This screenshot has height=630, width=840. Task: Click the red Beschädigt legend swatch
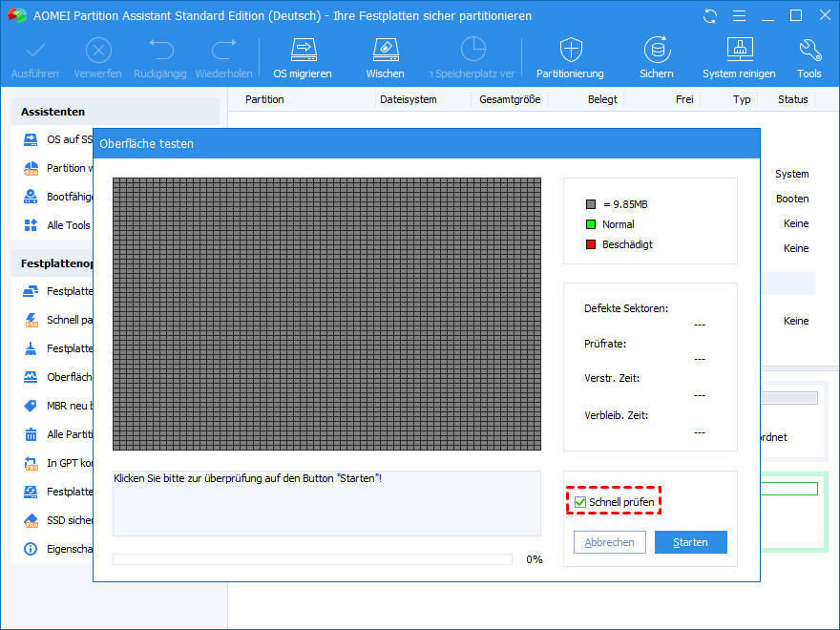click(x=591, y=244)
